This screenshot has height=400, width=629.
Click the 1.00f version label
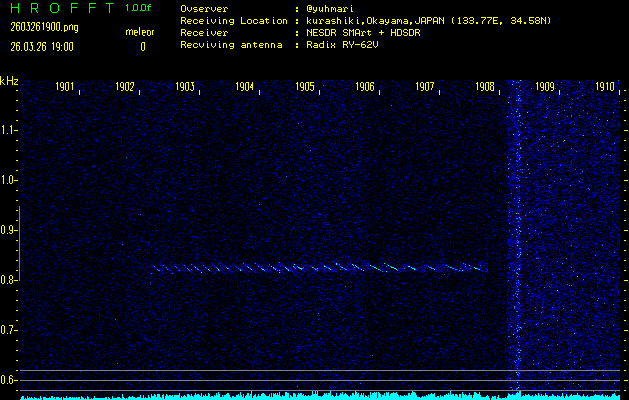pyautogui.click(x=139, y=8)
